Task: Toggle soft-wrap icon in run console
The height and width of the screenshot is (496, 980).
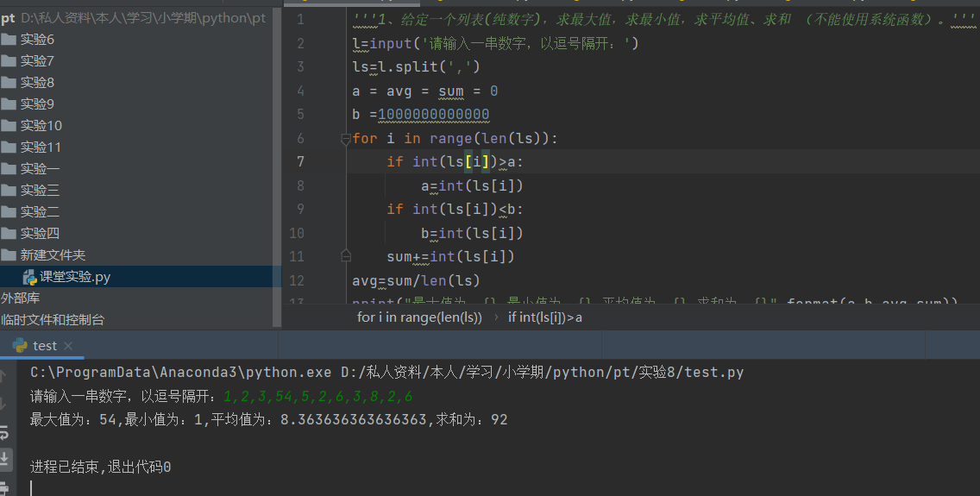Action: coord(3,432)
